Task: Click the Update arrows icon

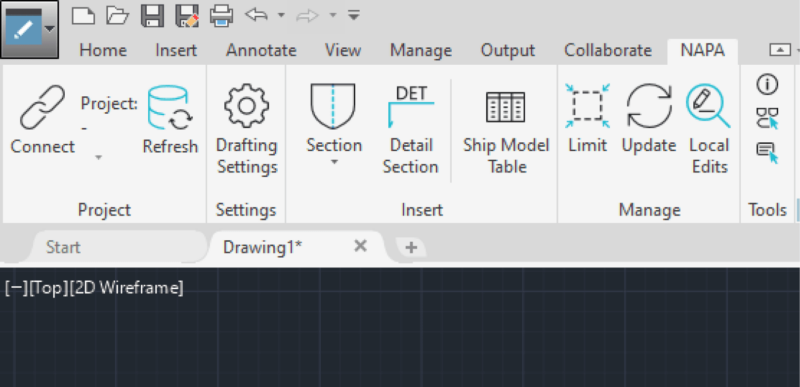Action: pyautogui.click(x=649, y=106)
